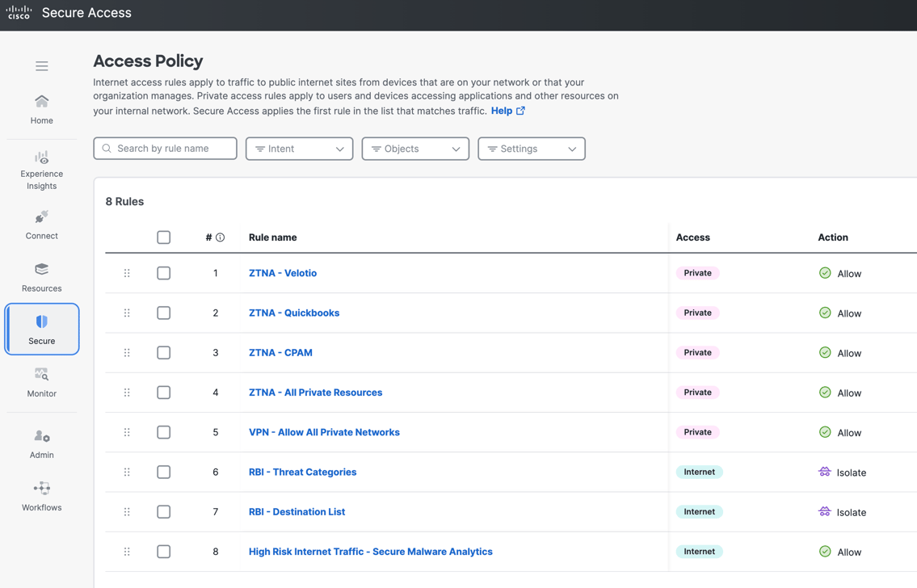
Task: Click drag handle for RBI - Destination List
Action: (127, 511)
